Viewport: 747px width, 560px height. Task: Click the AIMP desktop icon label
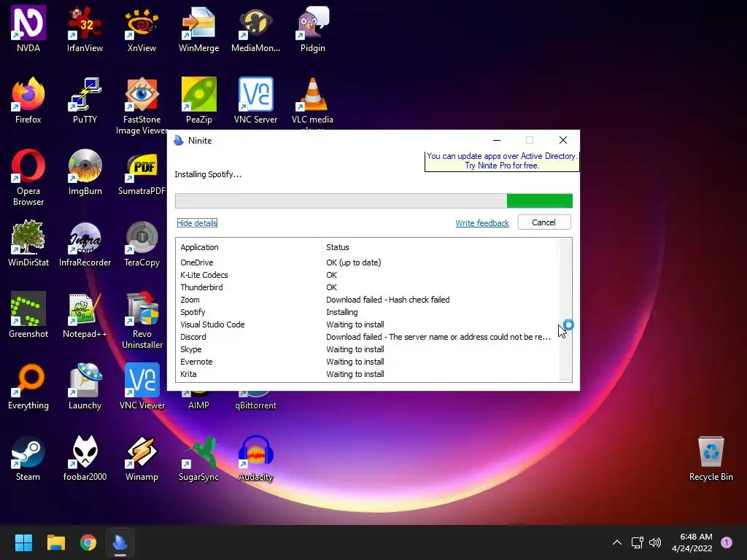pyautogui.click(x=198, y=405)
